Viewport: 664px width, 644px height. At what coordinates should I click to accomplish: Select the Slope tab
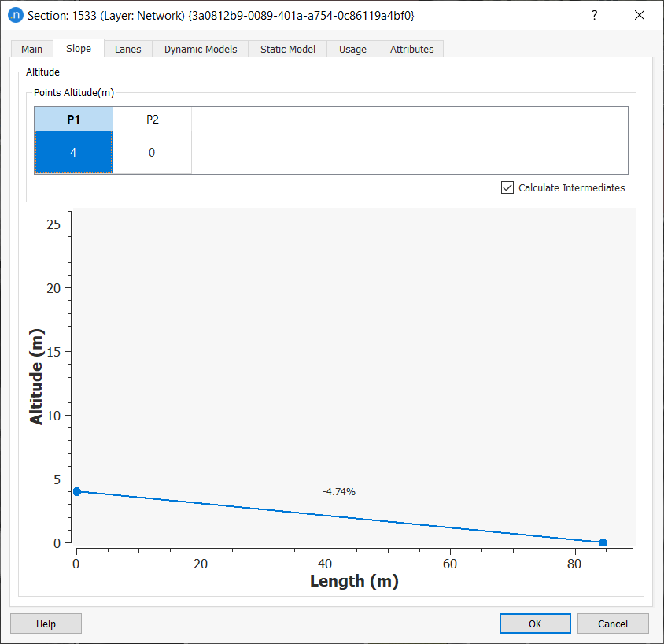[79, 49]
